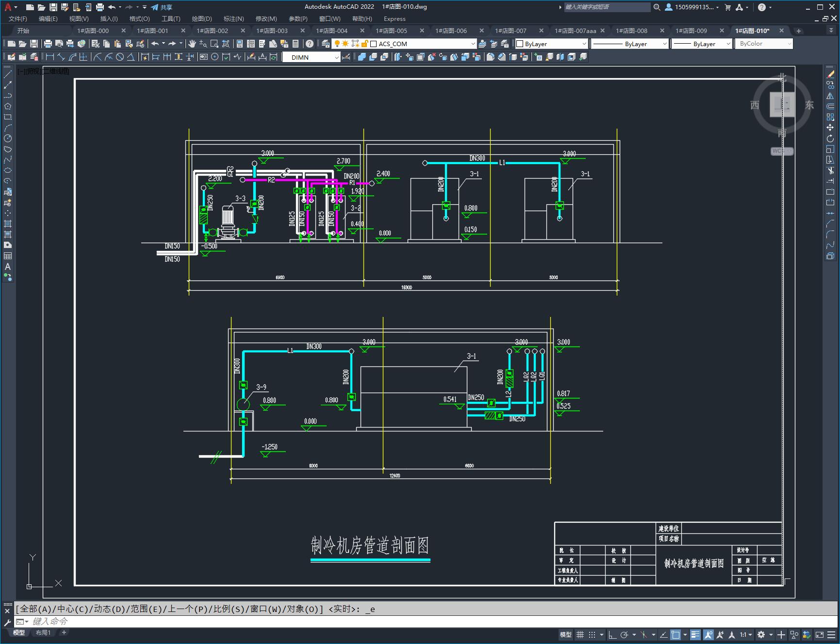The width and height of the screenshot is (840, 644).
Task: Toggle ortho mode in the status bar
Action: click(612, 634)
